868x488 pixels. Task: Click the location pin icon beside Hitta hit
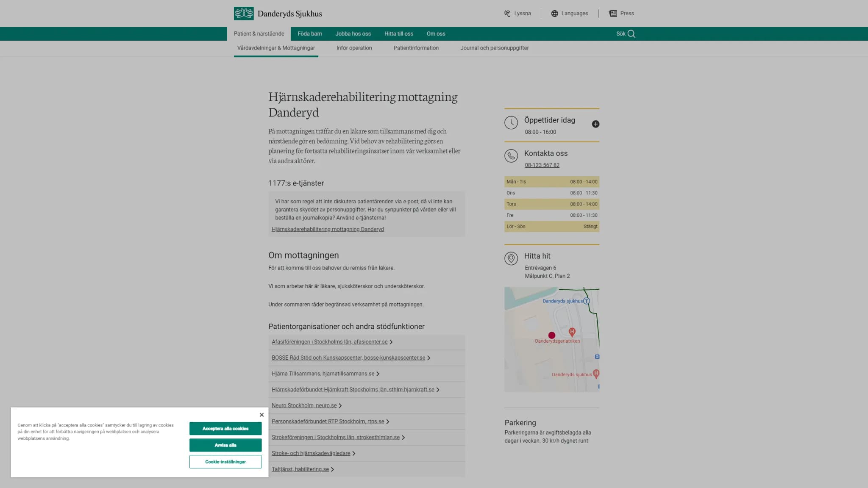point(511,258)
